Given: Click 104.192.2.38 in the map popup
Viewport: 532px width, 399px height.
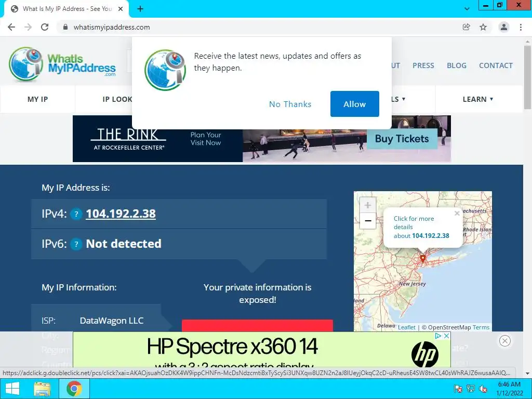Looking at the screenshot, I should point(431,236).
